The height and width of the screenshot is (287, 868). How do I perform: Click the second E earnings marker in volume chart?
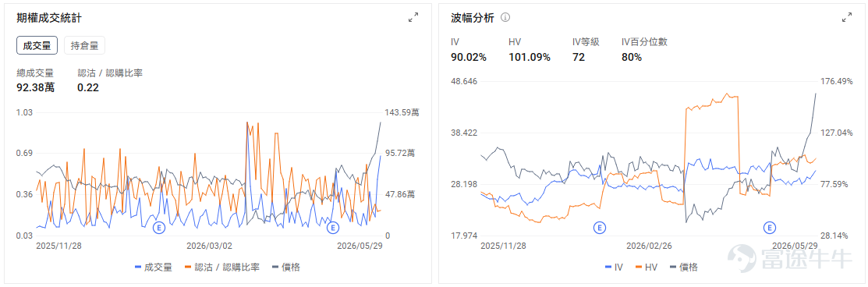click(x=332, y=228)
